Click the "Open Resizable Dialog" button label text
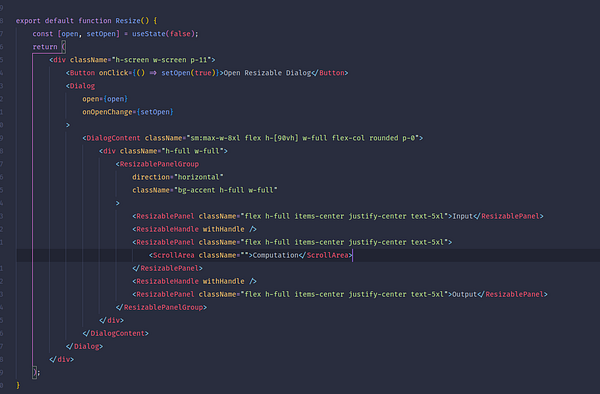 [x=267, y=73]
